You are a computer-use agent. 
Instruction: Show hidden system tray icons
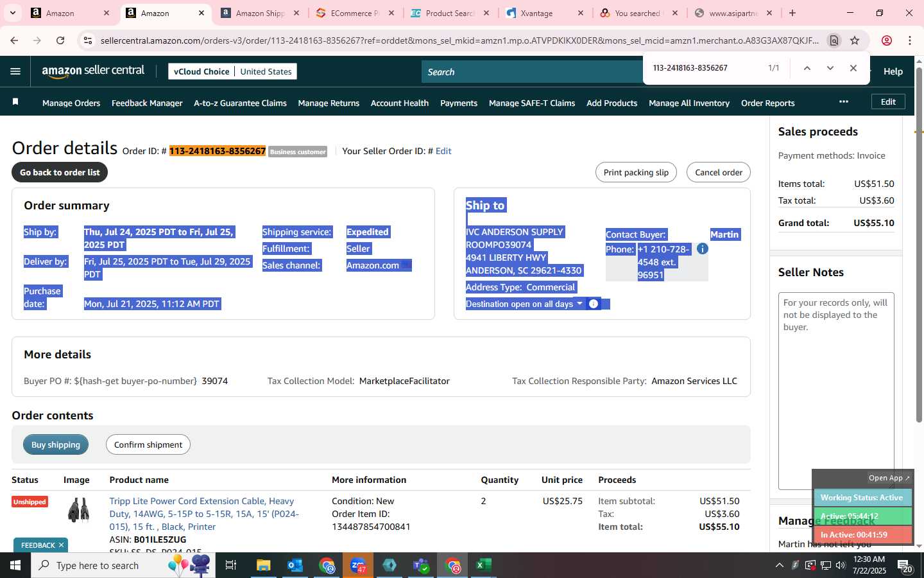[779, 565]
